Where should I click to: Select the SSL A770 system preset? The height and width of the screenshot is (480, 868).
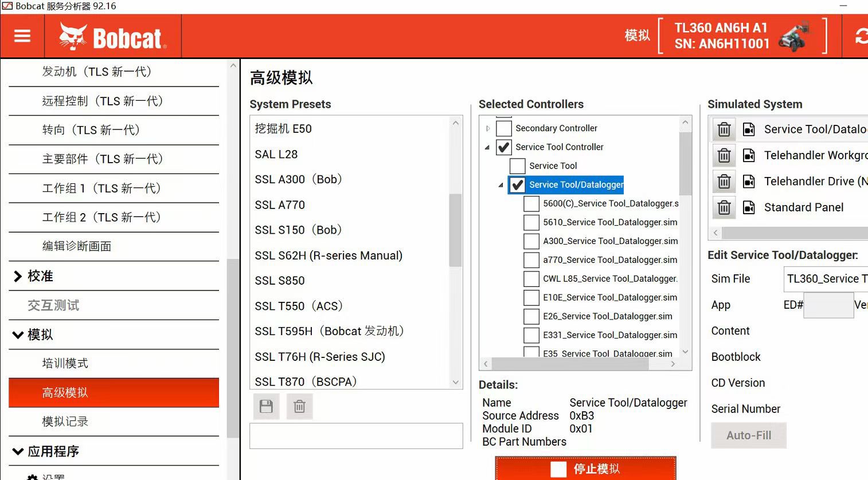pos(280,204)
